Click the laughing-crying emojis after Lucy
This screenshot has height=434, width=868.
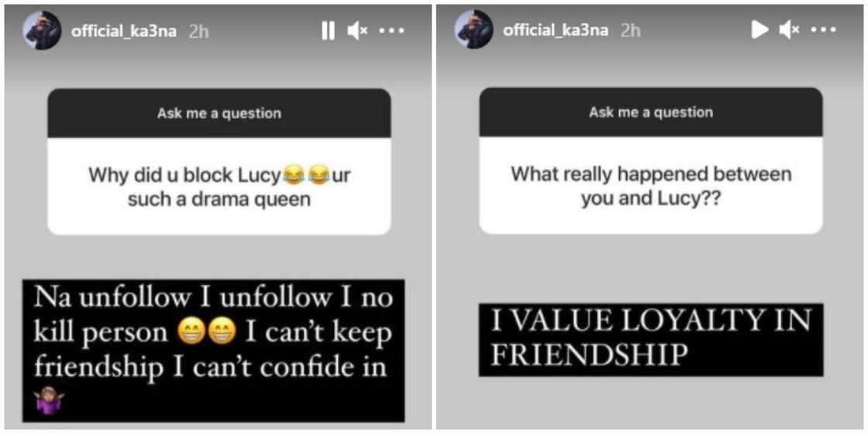pyautogui.click(x=303, y=176)
